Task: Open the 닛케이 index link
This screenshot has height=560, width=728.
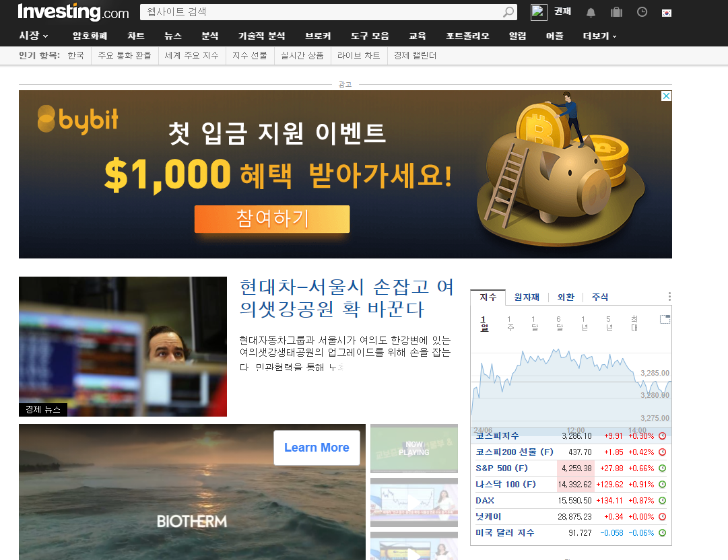Action: (x=488, y=516)
